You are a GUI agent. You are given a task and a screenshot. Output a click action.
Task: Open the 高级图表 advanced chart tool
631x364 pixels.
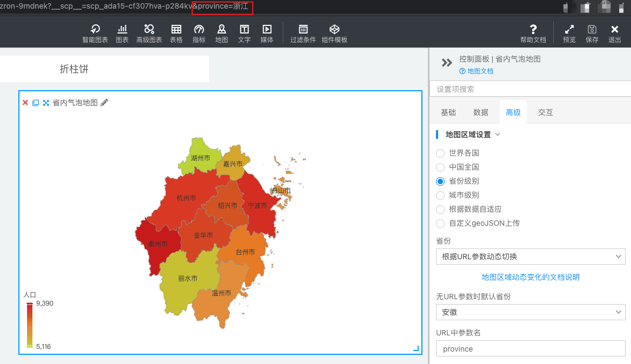[149, 33]
